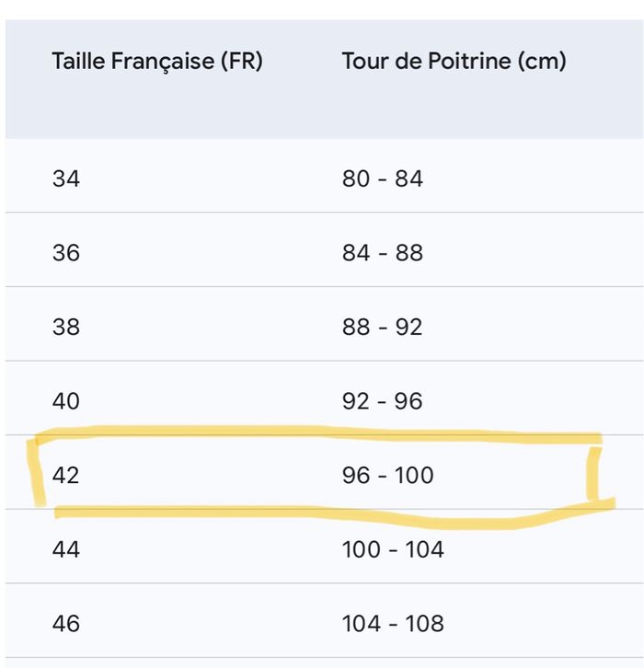Viewport: 644px width, 668px height.
Task: Click the 104 - 108 chest measurement
Action: pos(393,624)
